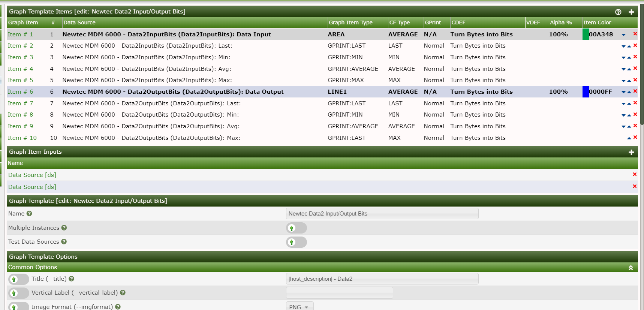This screenshot has width=644, height=310.
Task: Click the AREA graph item type cell
Action: tap(336, 34)
